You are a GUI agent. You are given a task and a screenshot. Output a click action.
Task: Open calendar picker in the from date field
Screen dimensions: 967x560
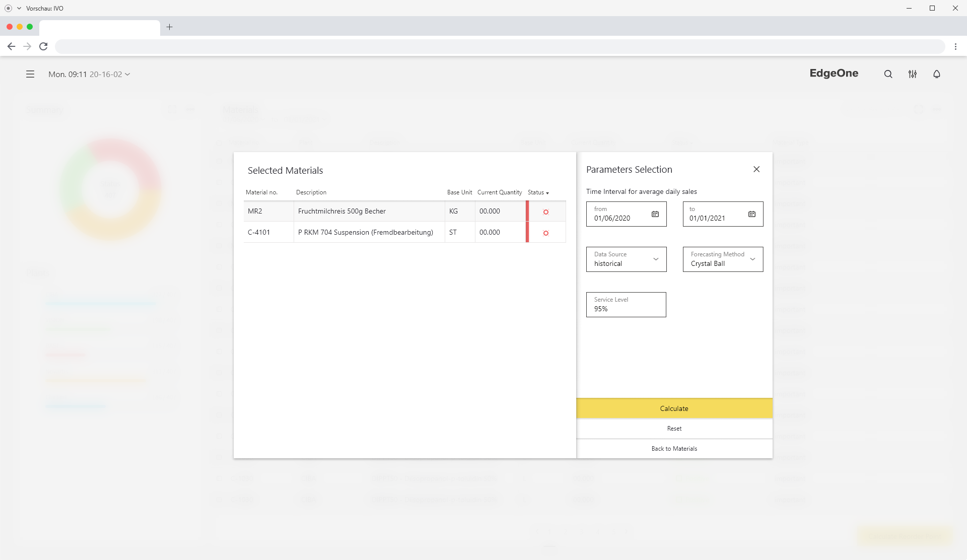tap(655, 214)
